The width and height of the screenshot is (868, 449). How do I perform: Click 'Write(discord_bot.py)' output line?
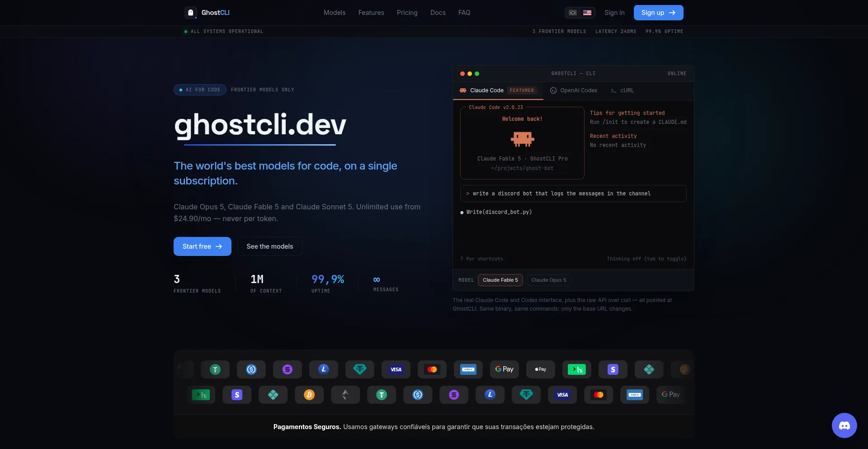point(499,212)
